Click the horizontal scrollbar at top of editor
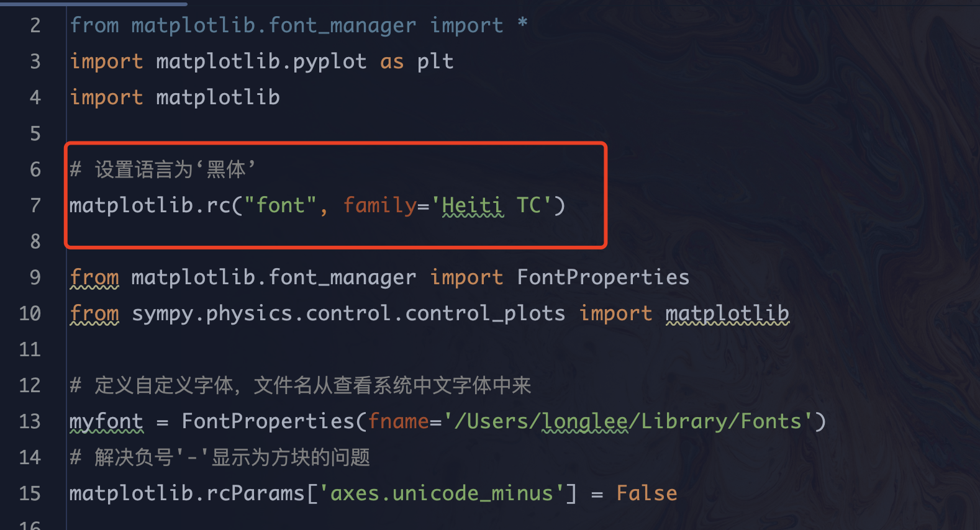980x530 pixels. [x=93, y=3]
